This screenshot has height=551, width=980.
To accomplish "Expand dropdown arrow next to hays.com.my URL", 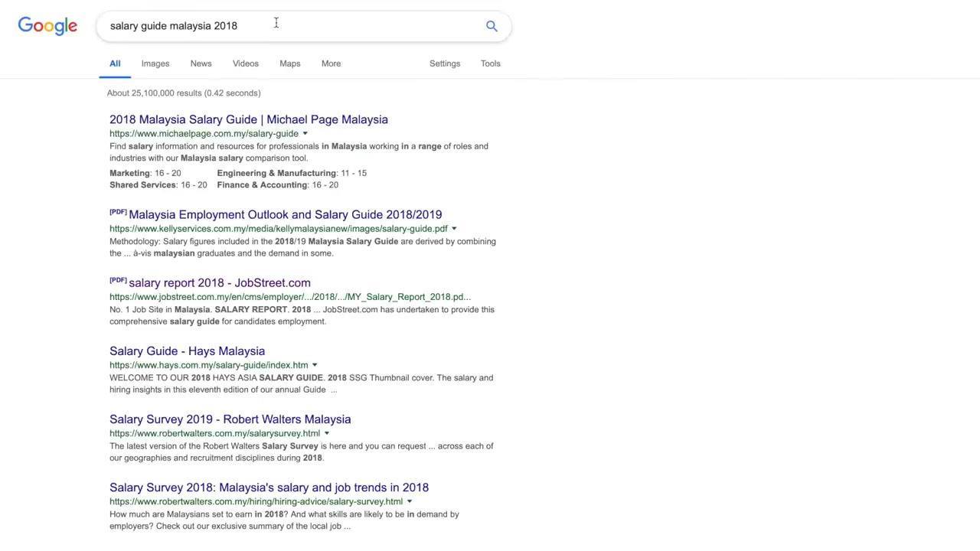I will pyautogui.click(x=315, y=366).
